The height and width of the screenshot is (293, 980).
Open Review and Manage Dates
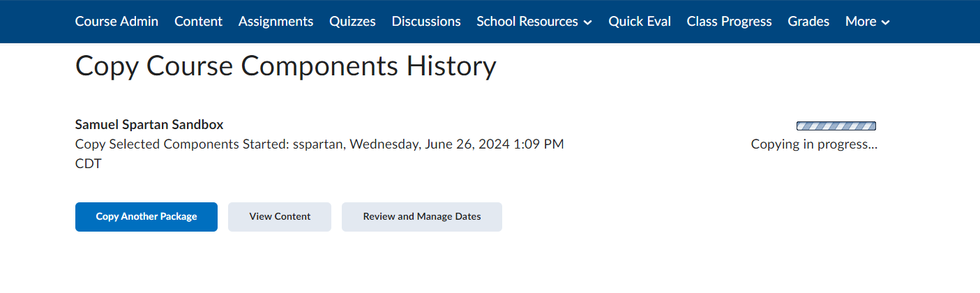coord(422,216)
